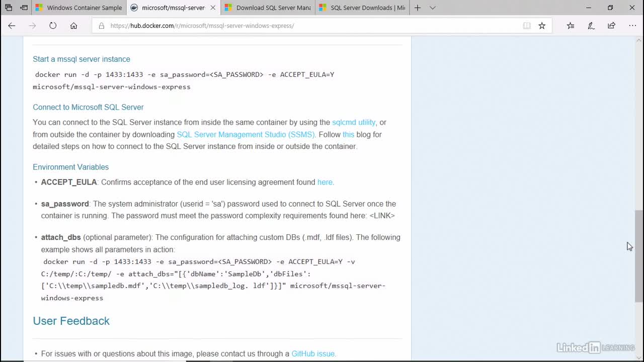Minimize the Edge window

[589, 8]
